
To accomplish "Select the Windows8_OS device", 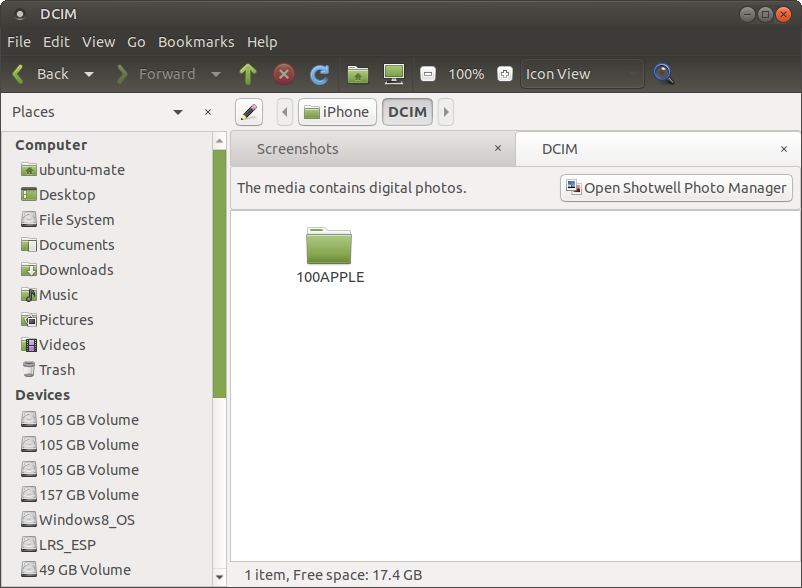I will [x=78, y=520].
